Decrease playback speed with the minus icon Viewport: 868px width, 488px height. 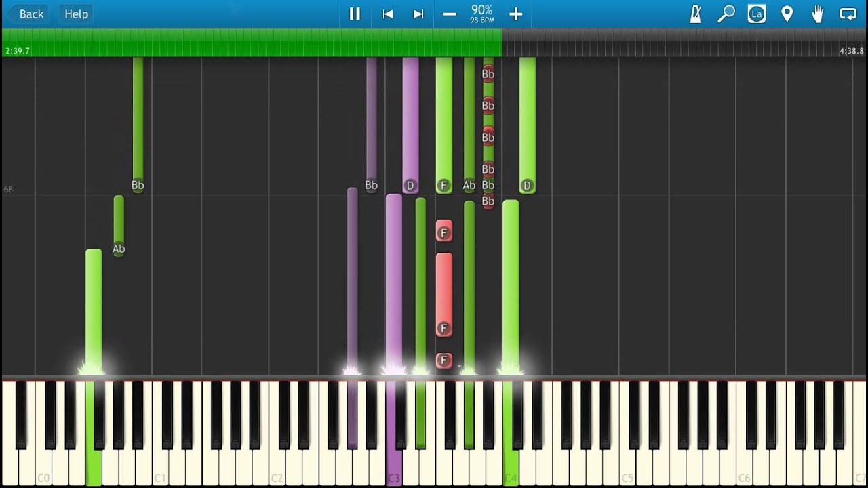tap(450, 14)
